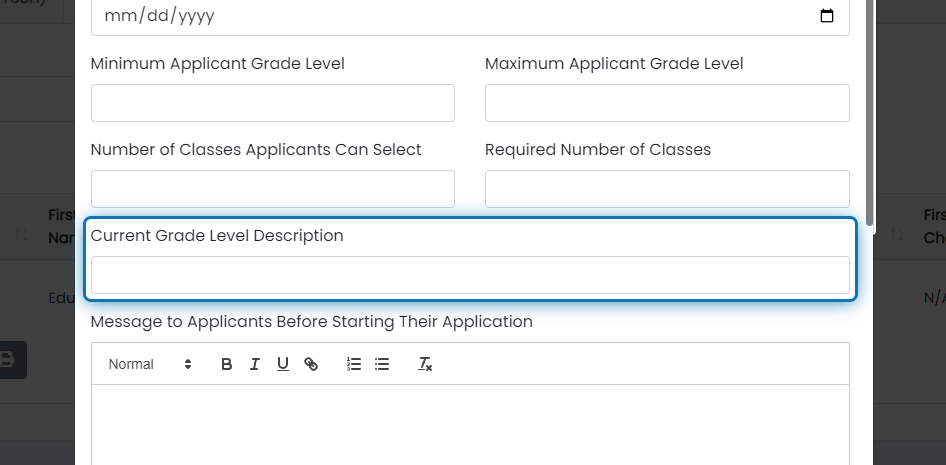Click the Required Number of Classes field
The image size is (946, 465).
[x=667, y=189]
